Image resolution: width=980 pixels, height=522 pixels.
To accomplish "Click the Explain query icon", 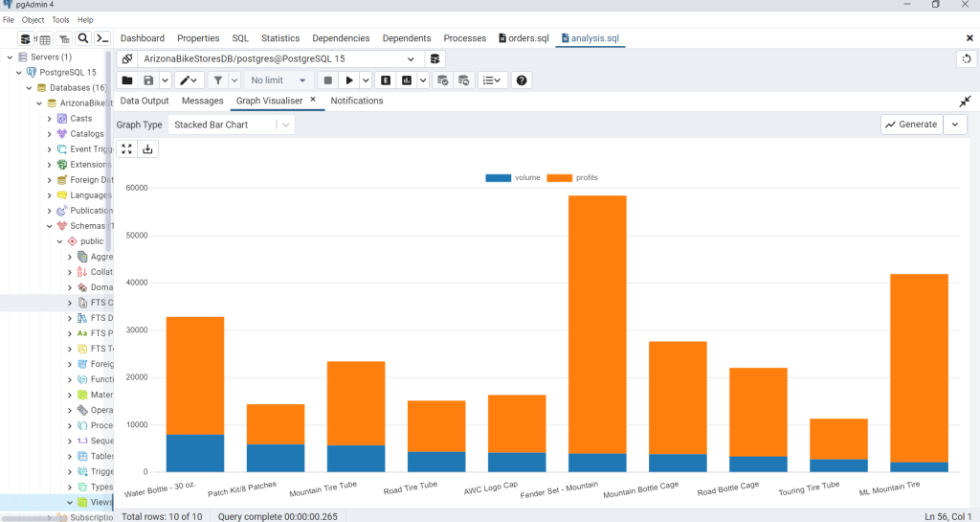I will pos(387,80).
